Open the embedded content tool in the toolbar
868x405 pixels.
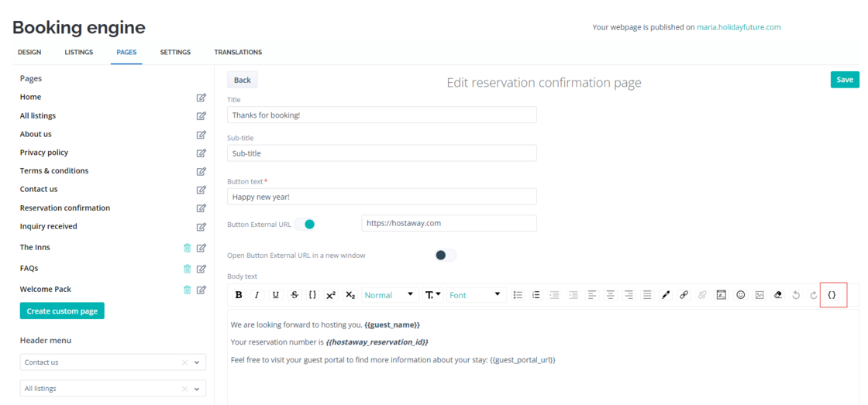coord(722,295)
